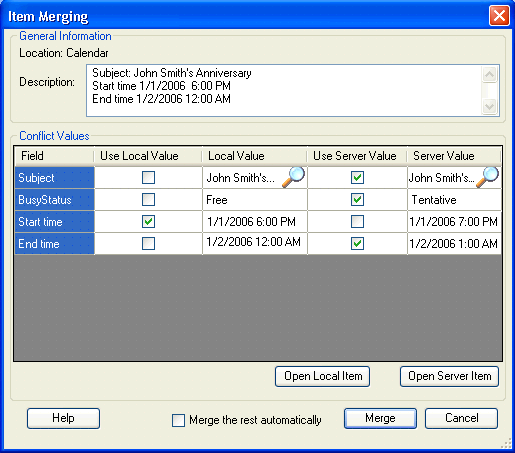Click the description scrollbar down arrow
Image resolution: width=515 pixels, height=453 pixels.
coord(490,107)
